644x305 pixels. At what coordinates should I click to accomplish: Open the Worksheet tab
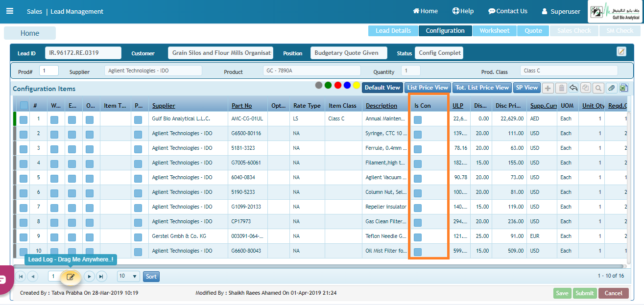click(x=495, y=31)
